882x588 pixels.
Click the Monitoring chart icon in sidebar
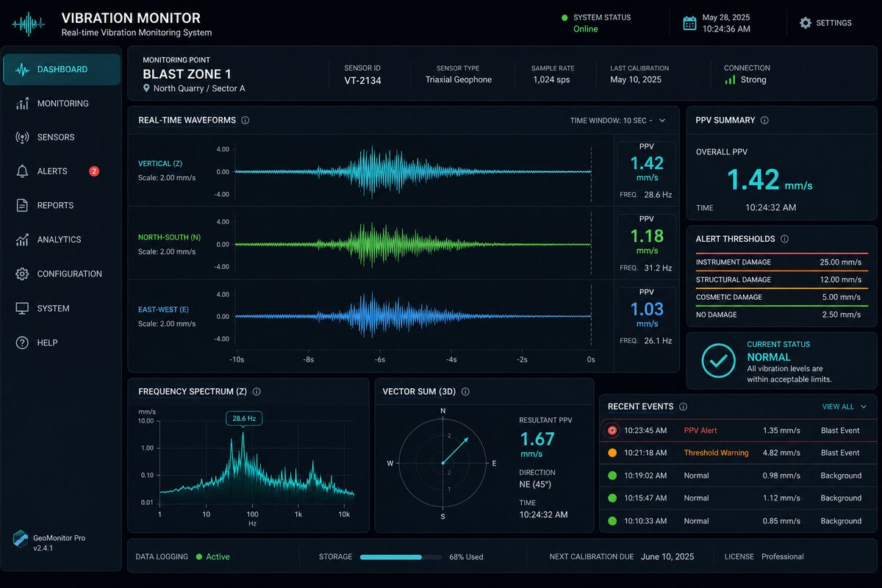[23, 104]
